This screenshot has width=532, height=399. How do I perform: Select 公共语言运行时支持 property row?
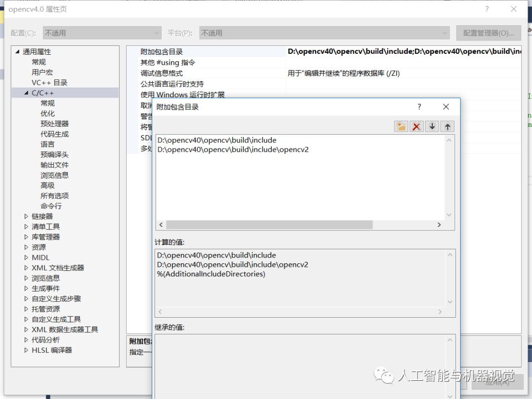click(324, 84)
